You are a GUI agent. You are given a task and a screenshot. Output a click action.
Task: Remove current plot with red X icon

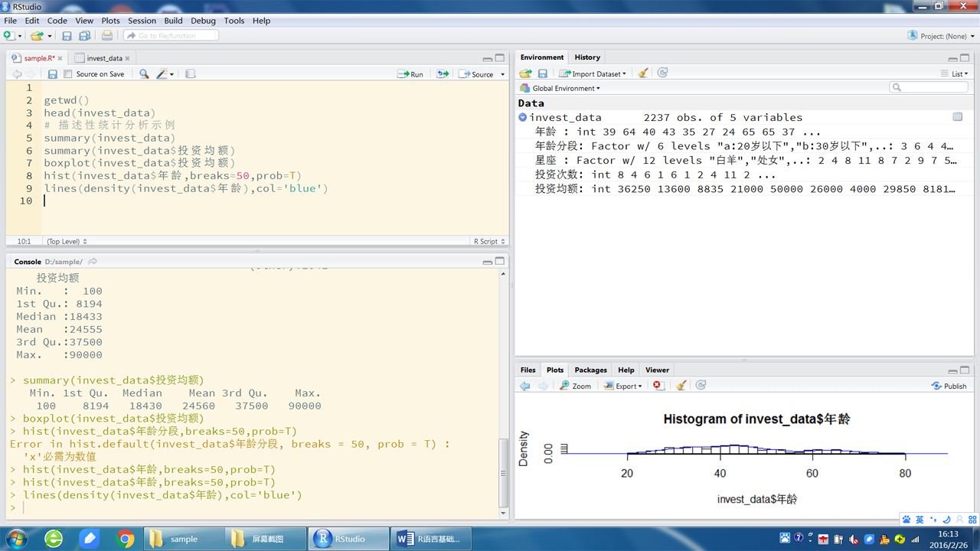tap(658, 386)
